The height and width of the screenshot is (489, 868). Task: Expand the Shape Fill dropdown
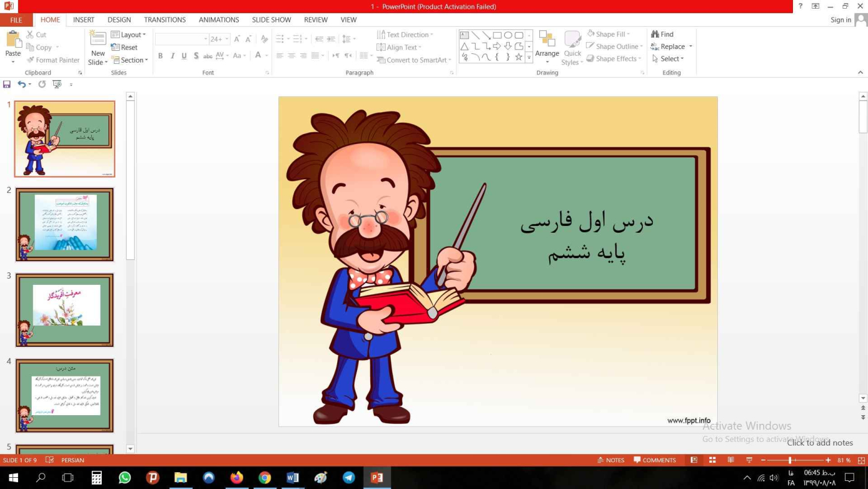(x=627, y=34)
